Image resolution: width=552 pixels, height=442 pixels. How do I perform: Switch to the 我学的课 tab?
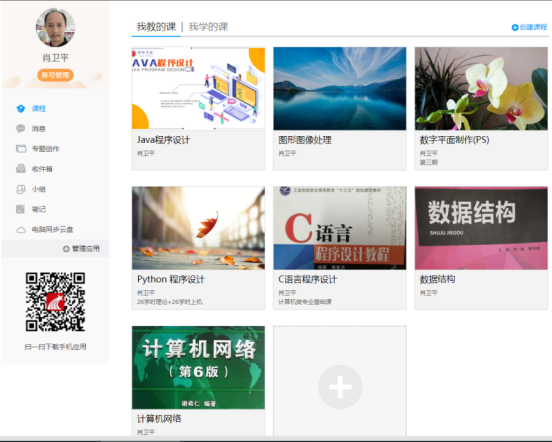tap(208, 27)
